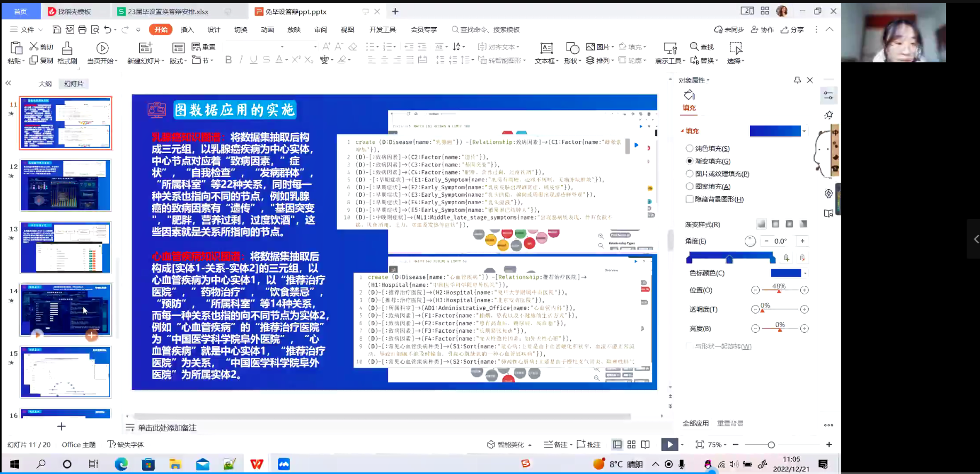Screen dimensions: 980x474
Task: Select Solid fill (纯色填充) radio button
Action: point(689,148)
